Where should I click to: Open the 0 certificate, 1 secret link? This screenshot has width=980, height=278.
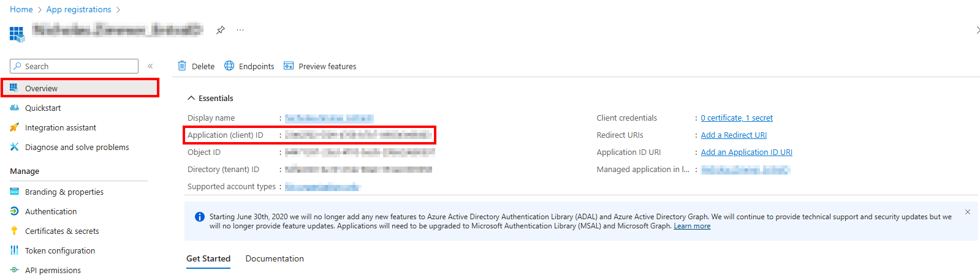737,118
